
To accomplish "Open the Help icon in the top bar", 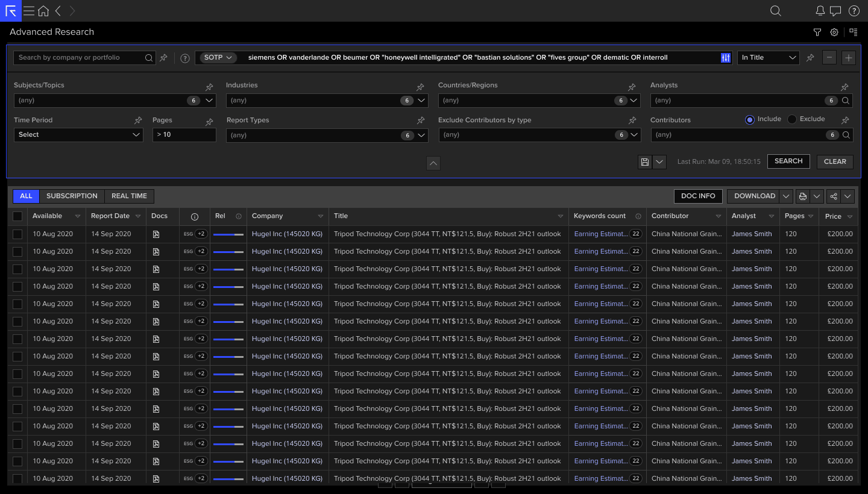I will pyautogui.click(x=854, y=11).
